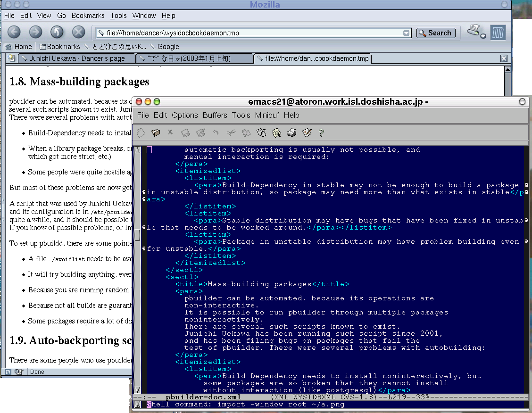Click the Emacs preferences checklist icon

tap(307, 133)
